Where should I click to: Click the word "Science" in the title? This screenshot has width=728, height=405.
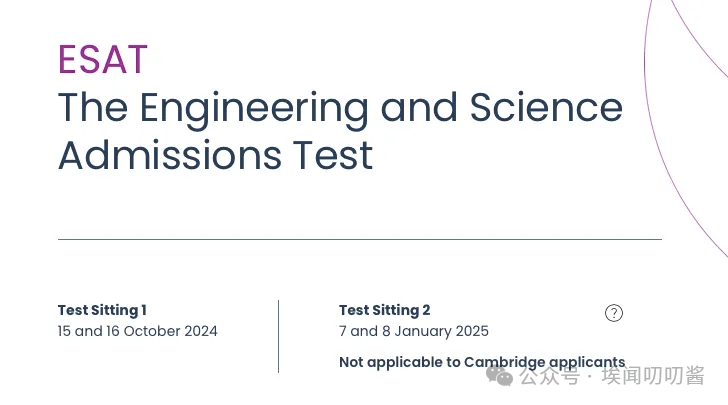click(x=546, y=107)
